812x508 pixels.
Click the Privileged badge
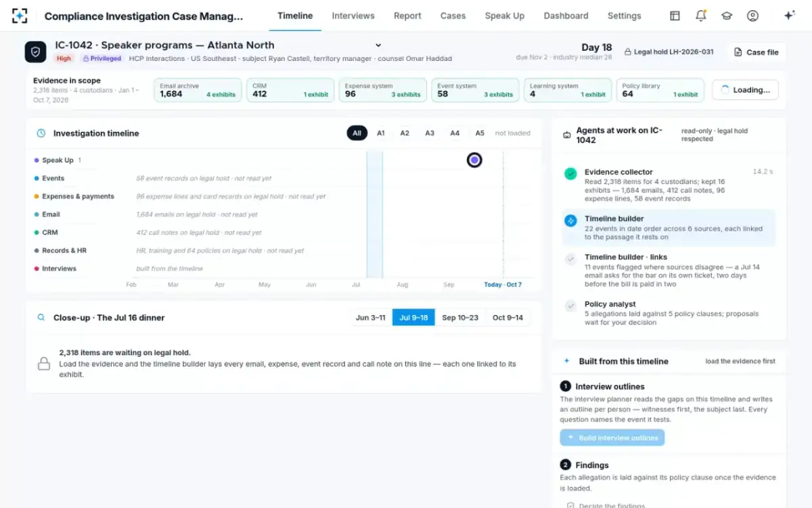tap(101, 59)
